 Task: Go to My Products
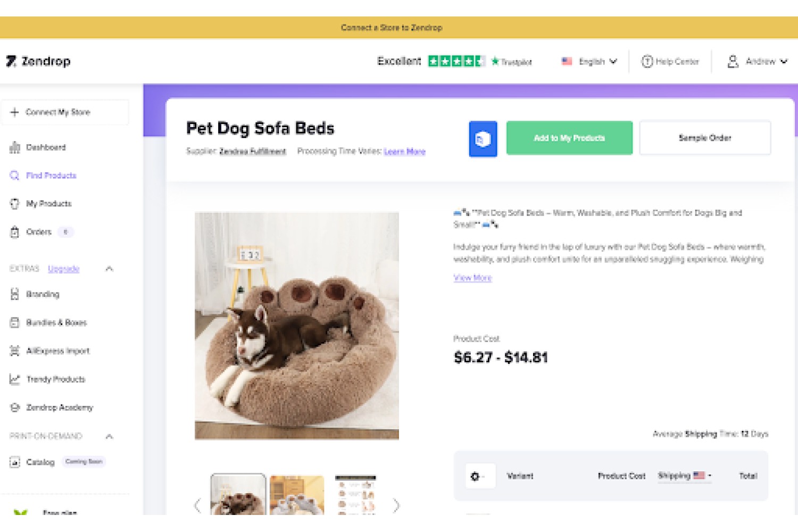coord(48,204)
